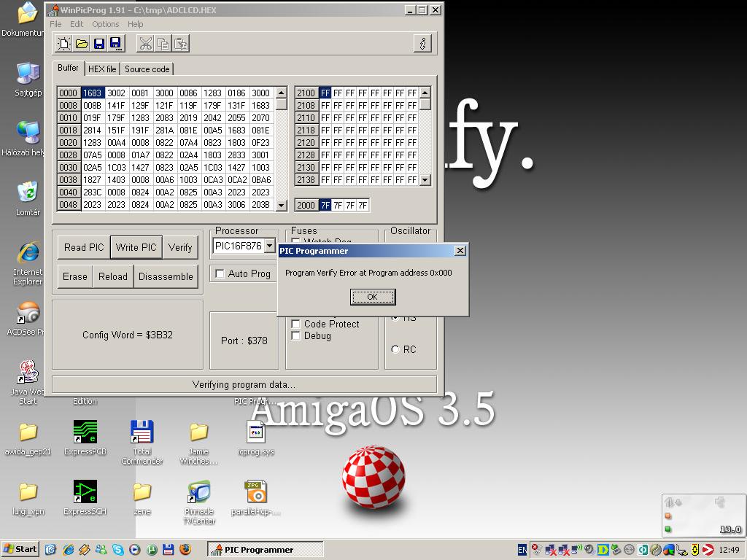Click the system clock showing 12:49

pyautogui.click(x=729, y=550)
